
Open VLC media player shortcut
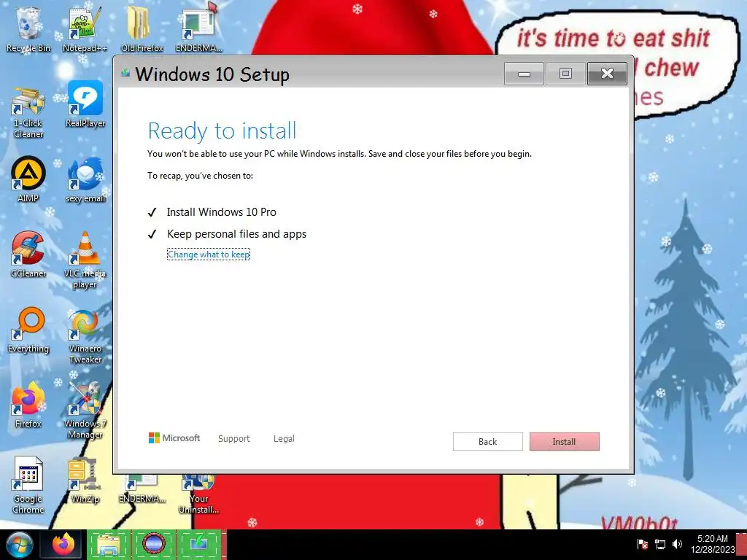click(x=85, y=260)
